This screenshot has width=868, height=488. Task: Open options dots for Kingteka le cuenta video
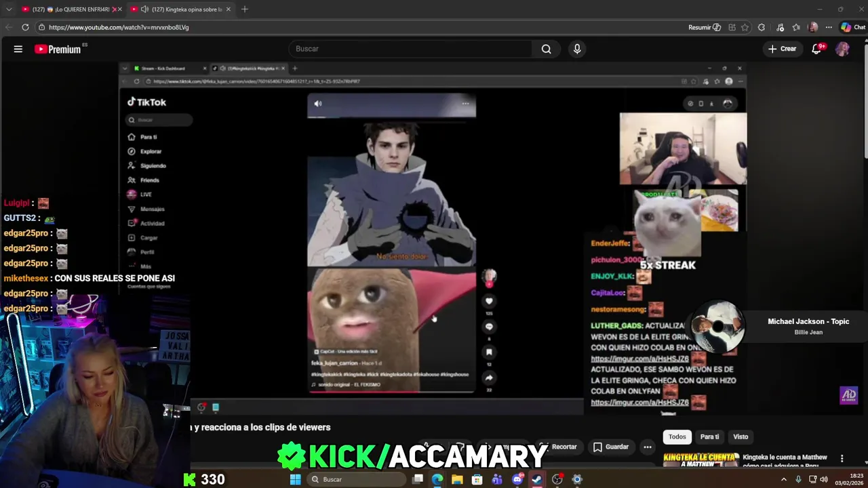[842, 459]
